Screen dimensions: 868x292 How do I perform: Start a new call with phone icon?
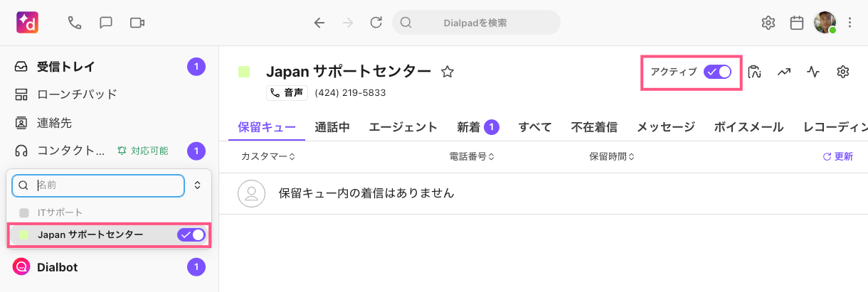[75, 23]
